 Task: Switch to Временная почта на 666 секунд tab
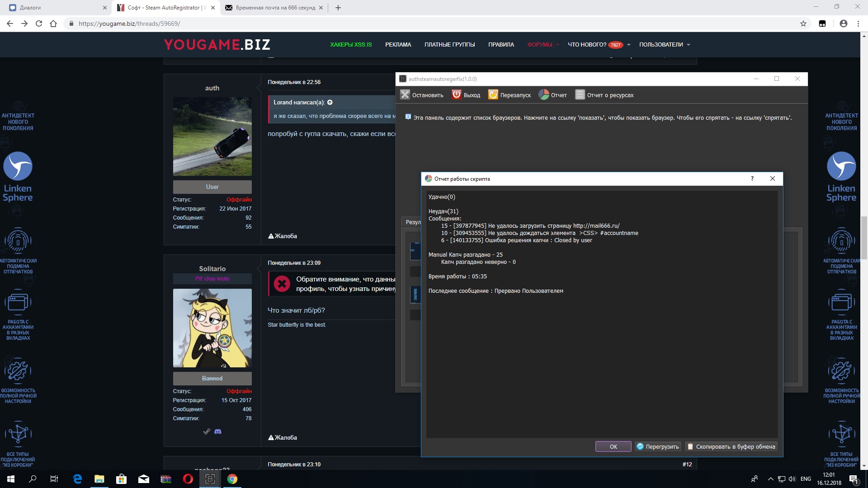[x=274, y=8]
